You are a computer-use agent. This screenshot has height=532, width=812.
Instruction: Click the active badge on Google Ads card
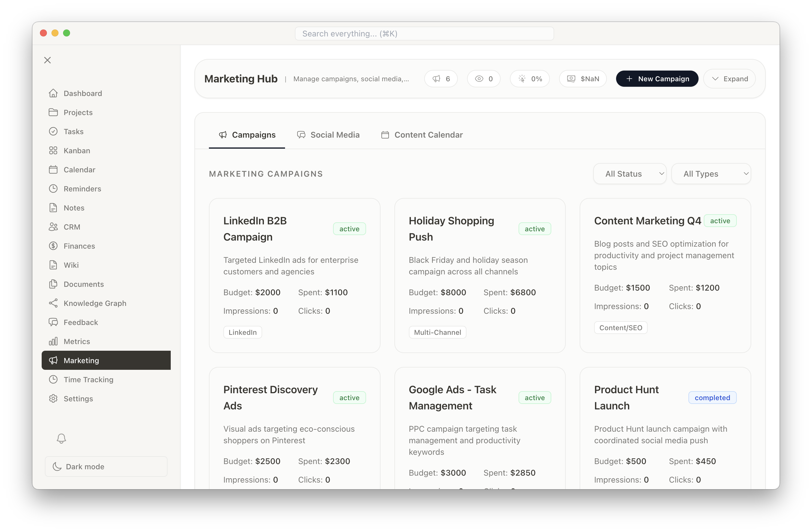pos(534,397)
